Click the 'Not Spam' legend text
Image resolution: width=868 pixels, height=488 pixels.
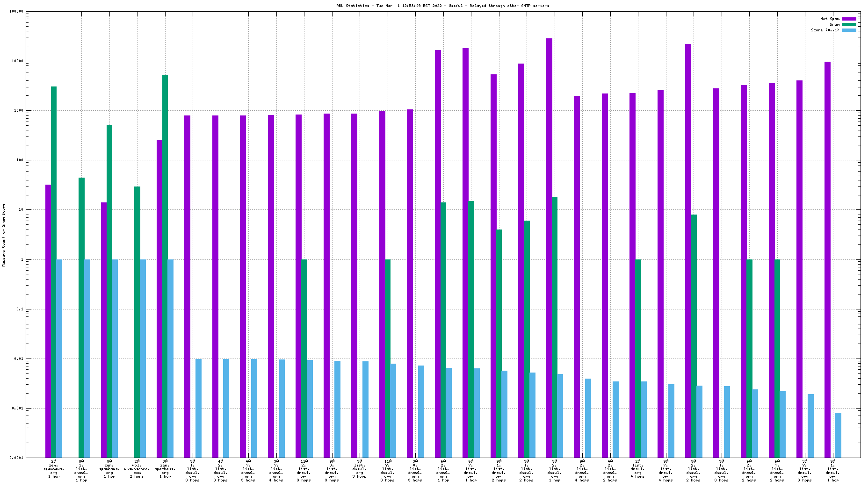[830, 19]
